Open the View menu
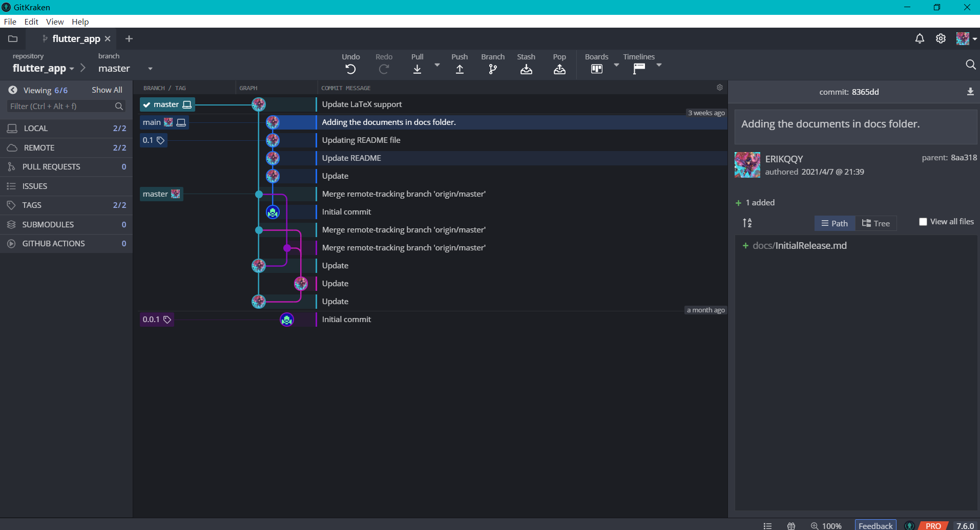 click(55, 22)
